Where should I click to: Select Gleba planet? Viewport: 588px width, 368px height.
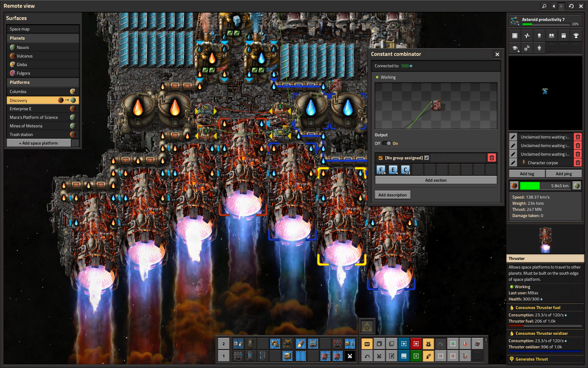click(x=43, y=65)
